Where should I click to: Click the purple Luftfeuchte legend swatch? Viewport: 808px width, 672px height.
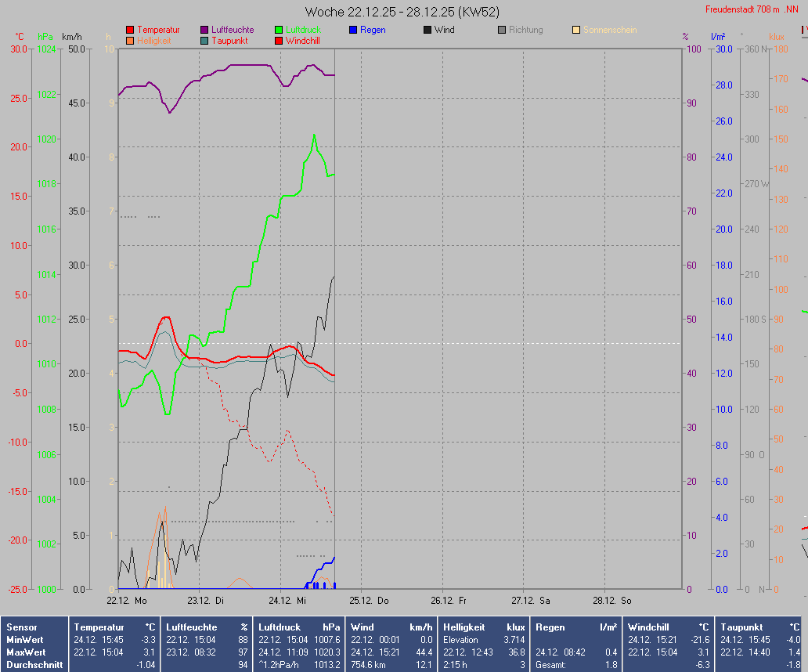click(x=204, y=31)
